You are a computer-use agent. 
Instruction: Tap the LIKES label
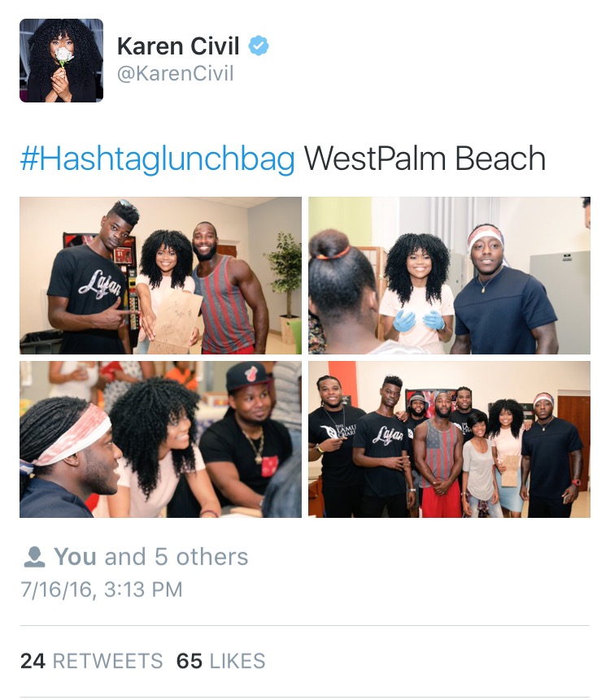coord(237,661)
